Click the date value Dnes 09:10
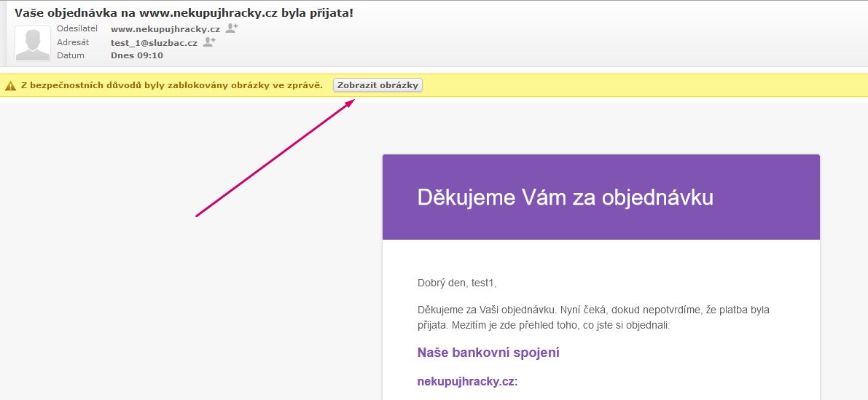Viewport: 868px width, 400px height. point(136,55)
